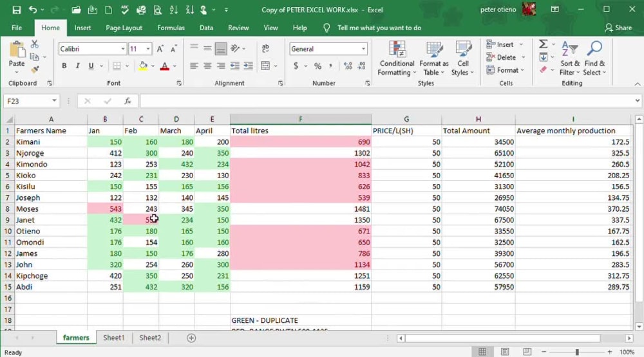The height and width of the screenshot is (357, 644).
Task: Align text to the right
Action: tap(221, 66)
